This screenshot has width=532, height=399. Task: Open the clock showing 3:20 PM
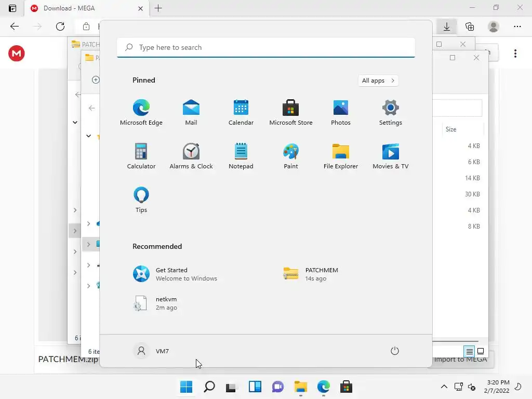(497, 387)
